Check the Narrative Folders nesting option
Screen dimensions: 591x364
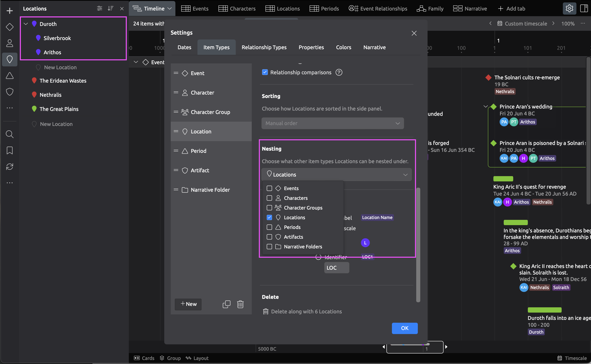click(269, 247)
